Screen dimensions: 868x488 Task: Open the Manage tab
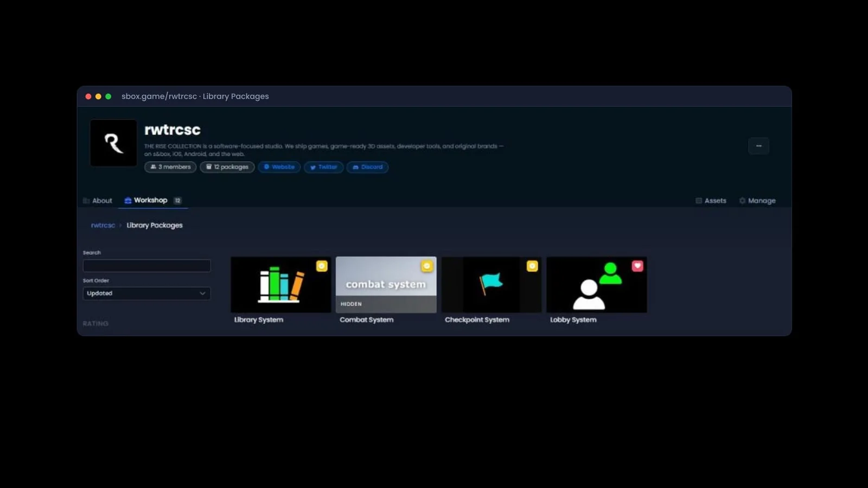tap(757, 201)
